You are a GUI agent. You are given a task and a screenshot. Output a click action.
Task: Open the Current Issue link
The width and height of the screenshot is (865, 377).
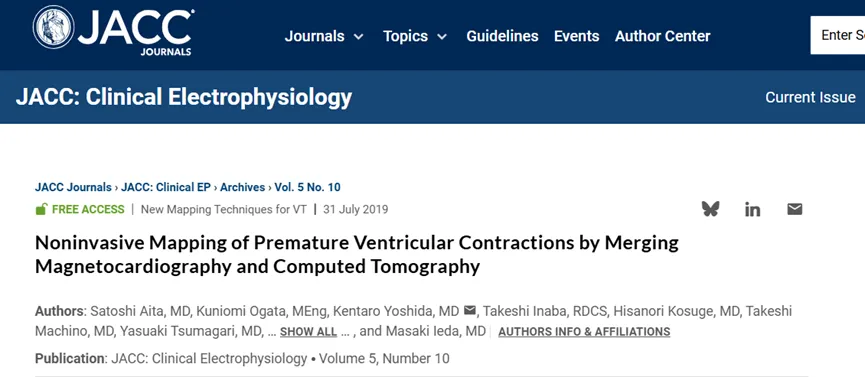pyautogui.click(x=810, y=98)
